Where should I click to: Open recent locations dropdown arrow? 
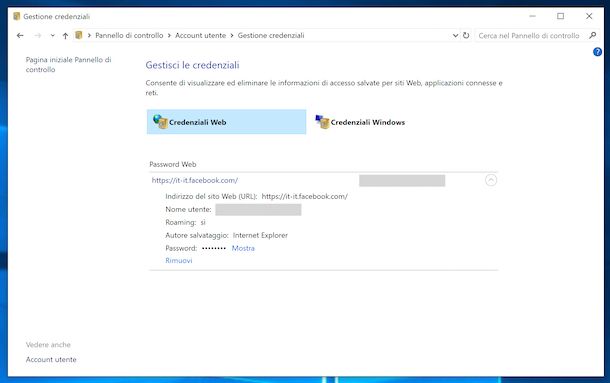[x=53, y=35]
